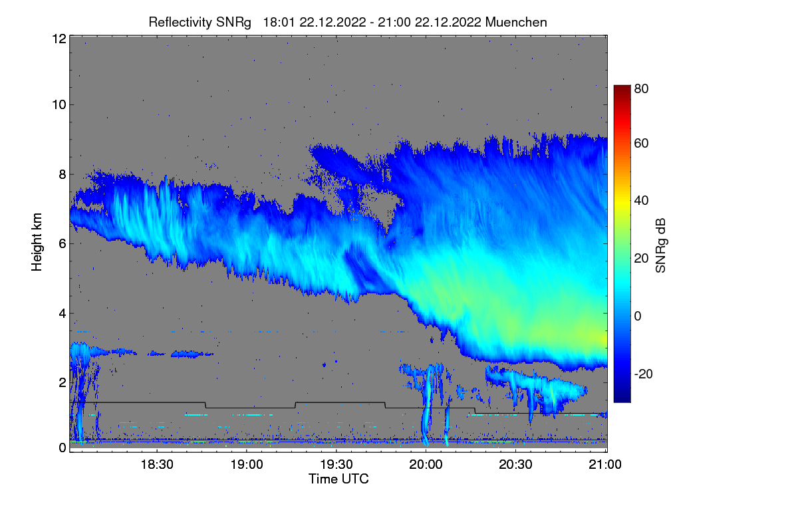
Task: Click the colorbar tick value '60'
Action: 640,144
